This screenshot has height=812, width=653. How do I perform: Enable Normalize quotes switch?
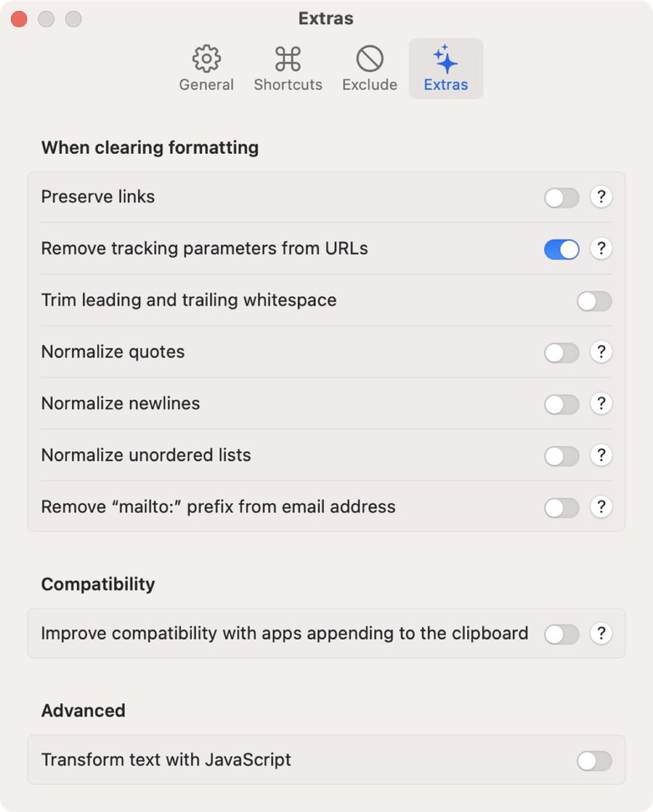pyautogui.click(x=562, y=352)
